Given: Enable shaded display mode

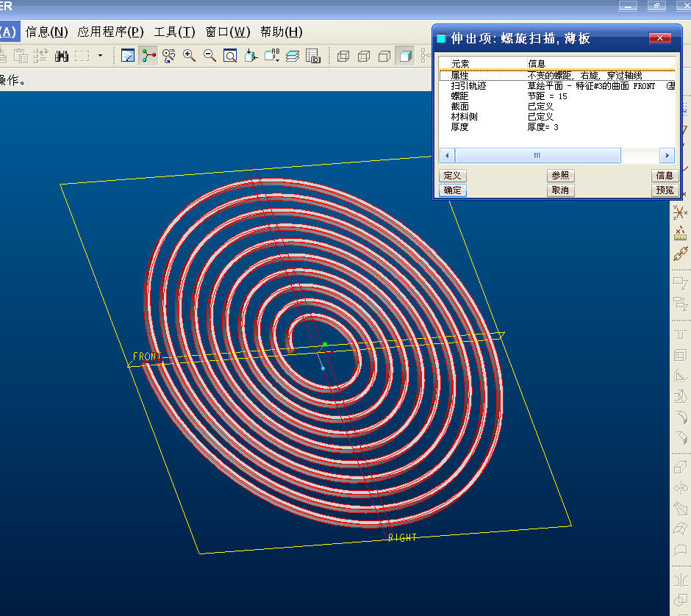Looking at the screenshot, I should [x=404, y=56].
